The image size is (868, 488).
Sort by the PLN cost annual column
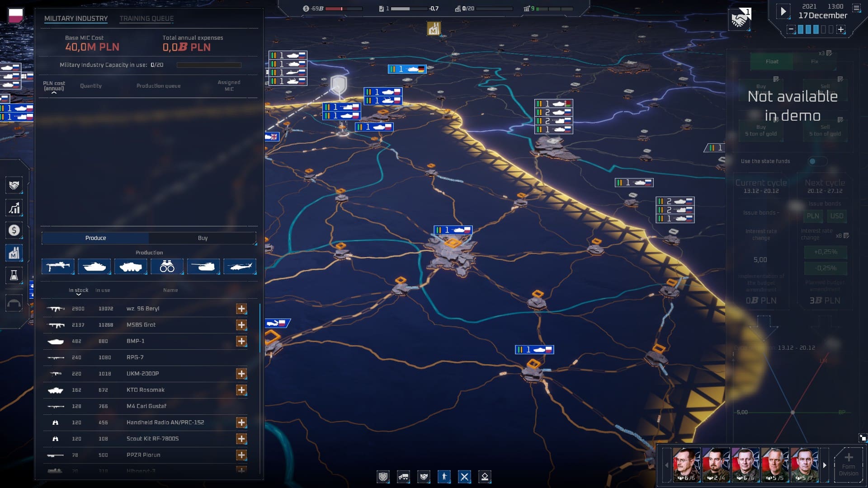[54, 86]
